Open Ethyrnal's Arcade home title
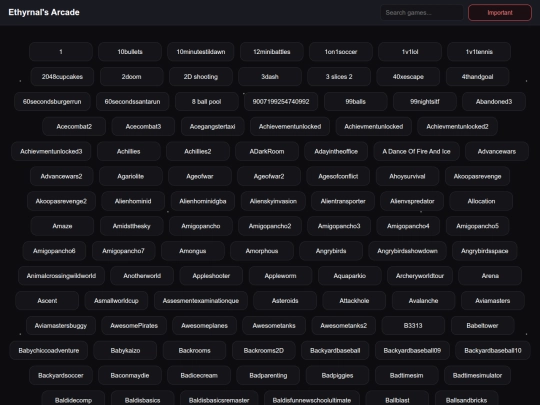 click(x=44, y=12)
